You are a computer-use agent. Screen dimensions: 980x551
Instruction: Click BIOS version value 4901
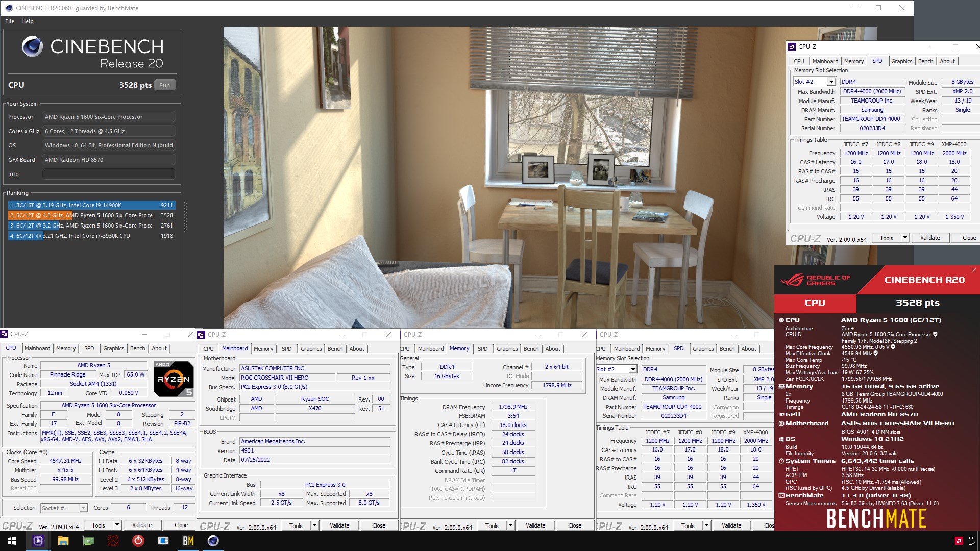(315, 450)
